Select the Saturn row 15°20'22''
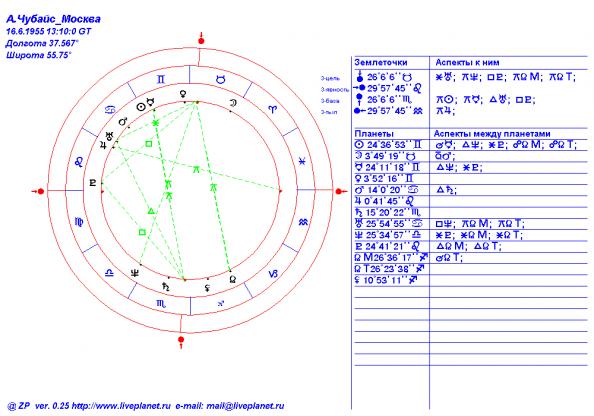 coord(471,213)
